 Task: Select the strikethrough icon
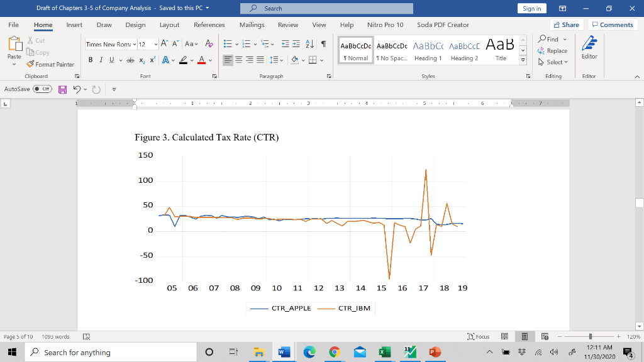point(130,59)
